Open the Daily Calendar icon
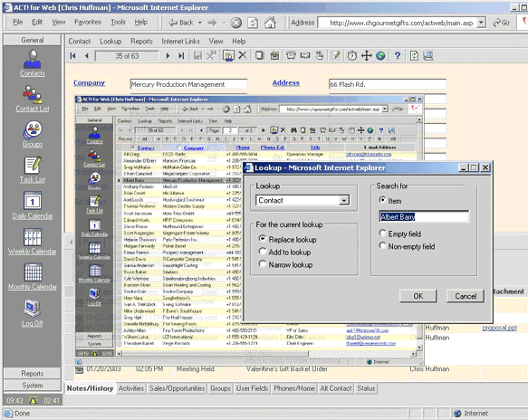The image size is (528, 420). tap(33, 205)
